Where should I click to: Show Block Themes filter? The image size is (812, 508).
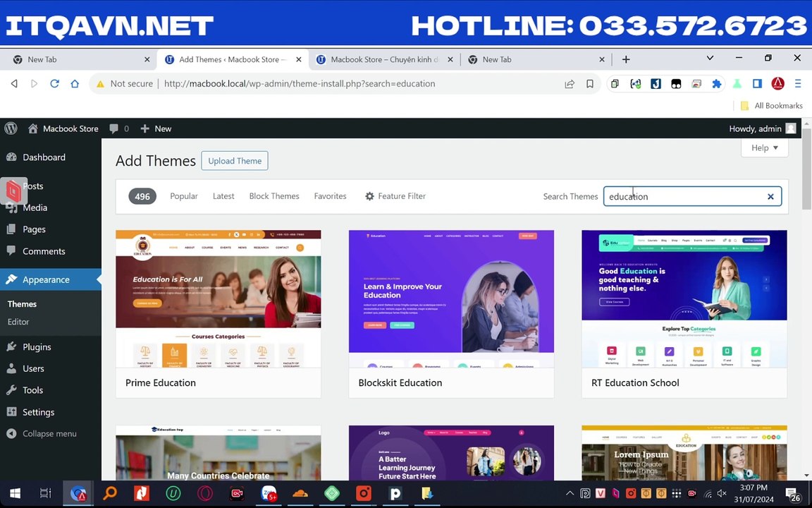(274, 196)
